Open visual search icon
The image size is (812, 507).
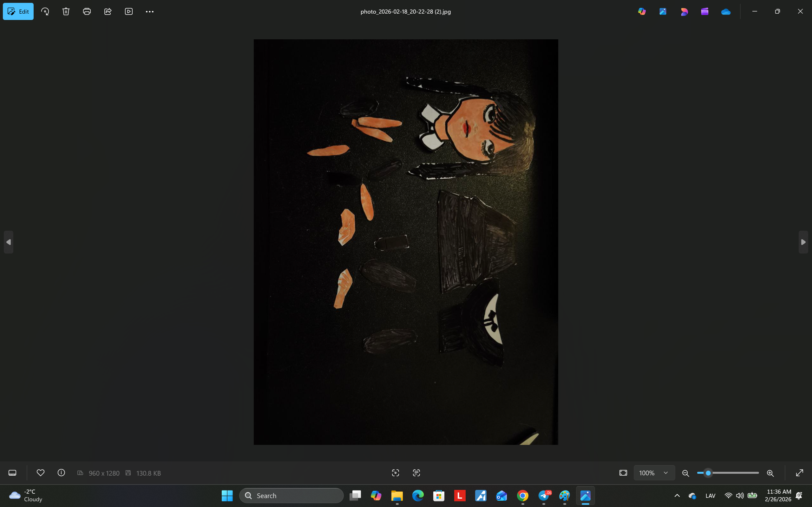pos(395,473)
